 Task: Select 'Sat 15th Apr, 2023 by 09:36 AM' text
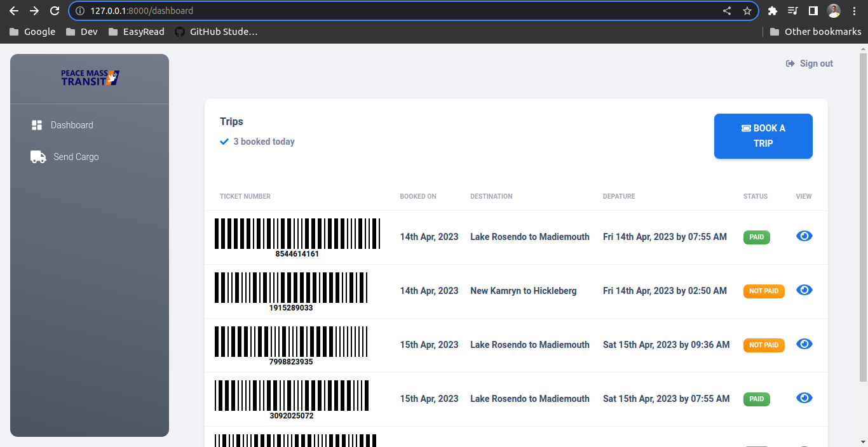click(666, 345)
